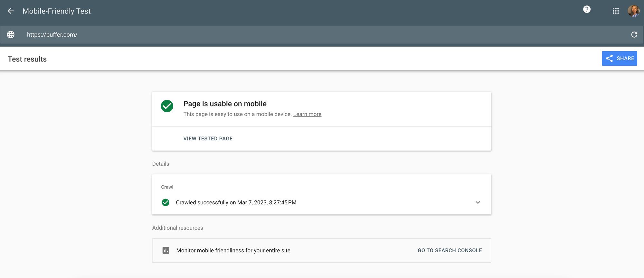Viewport: 644px width, 278px height.
Task: Click GO TO SEARCH CONSOLE
Action: coord(450,250)
